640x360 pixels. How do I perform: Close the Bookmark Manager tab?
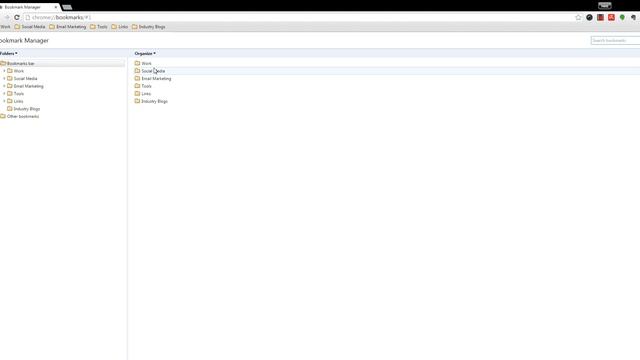[x=56, y=7]
